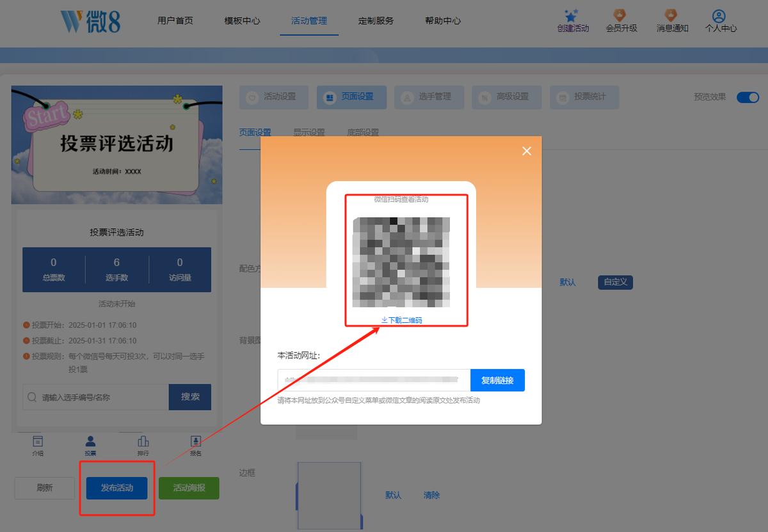Click the 发布活动 button
This screenshot has width=768, height=532.
117,488
